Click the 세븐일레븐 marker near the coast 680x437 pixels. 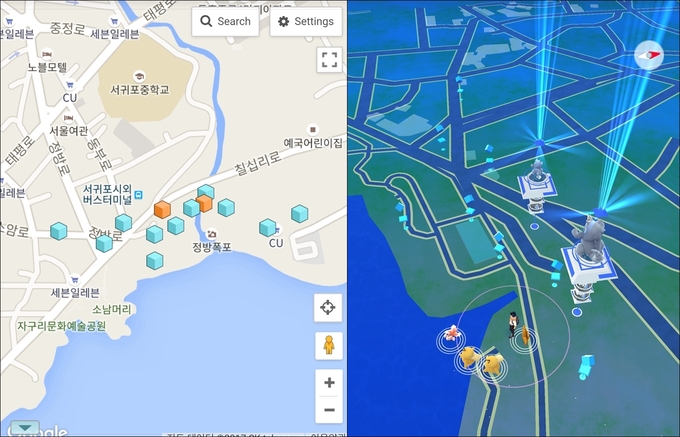[75, 279]
